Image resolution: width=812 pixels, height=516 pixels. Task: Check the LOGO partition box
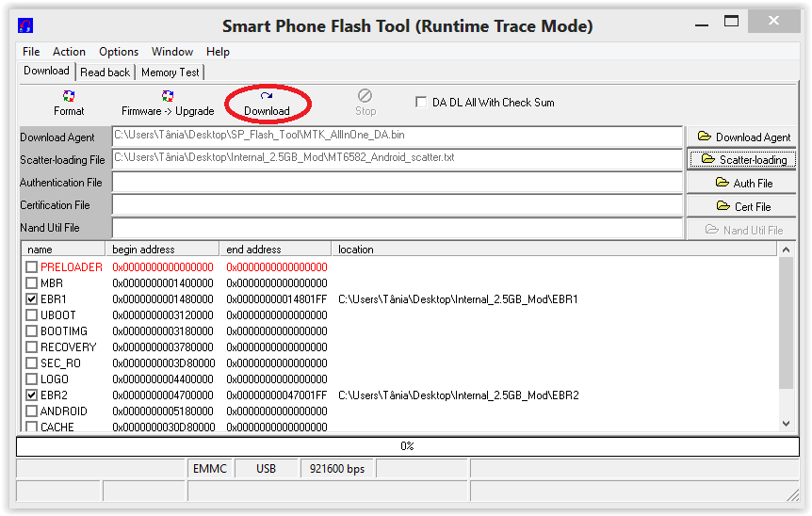tap(32, 379)
